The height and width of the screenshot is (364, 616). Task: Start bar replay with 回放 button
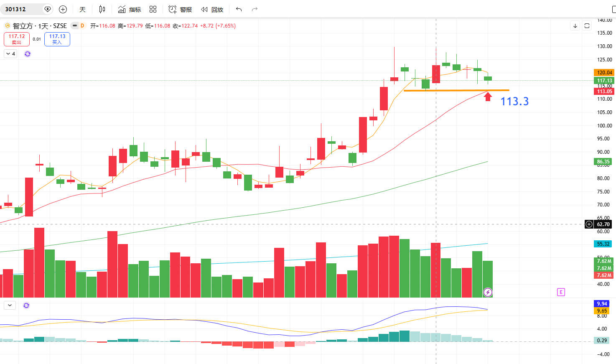click(x=212, y=9)
